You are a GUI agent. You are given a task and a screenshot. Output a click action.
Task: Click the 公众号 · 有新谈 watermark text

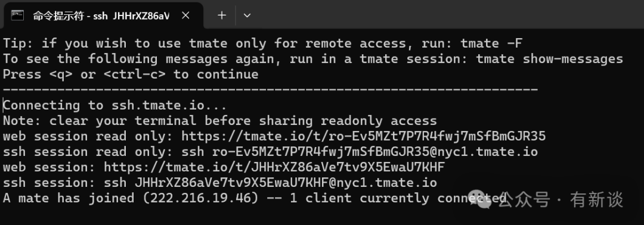561,199
